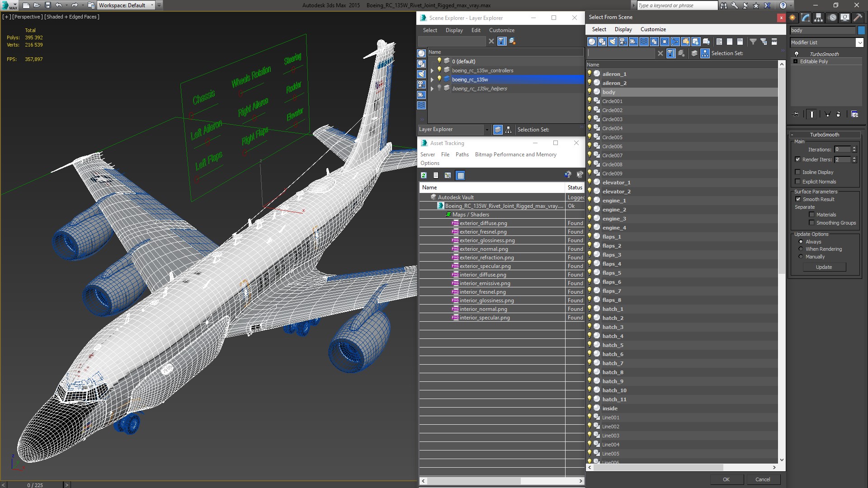Click New Scene icon in top toolbar

[x=26, y=5]
